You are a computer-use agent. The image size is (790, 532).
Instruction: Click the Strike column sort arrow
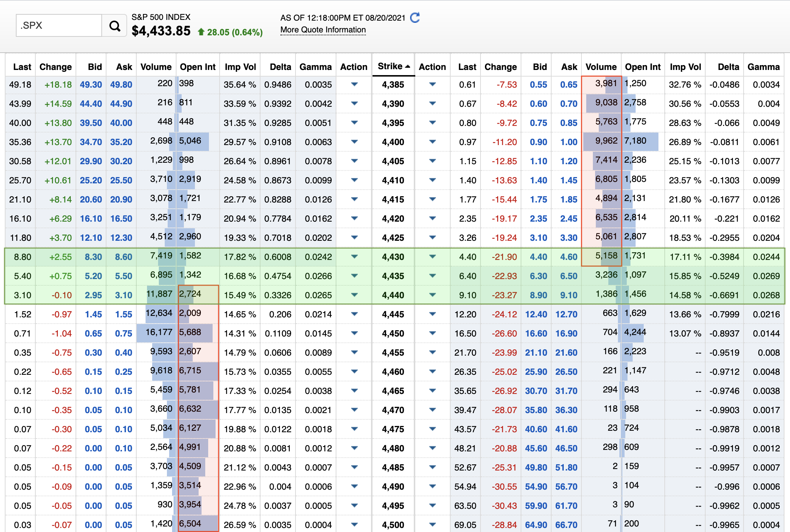pyautogui.click(x=408, y=67)
